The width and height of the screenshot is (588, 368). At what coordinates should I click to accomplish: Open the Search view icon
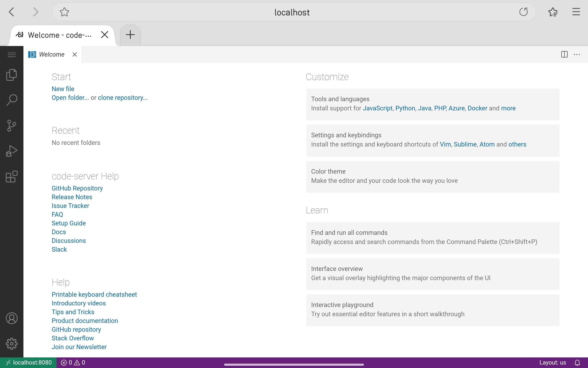pos(12,100)
